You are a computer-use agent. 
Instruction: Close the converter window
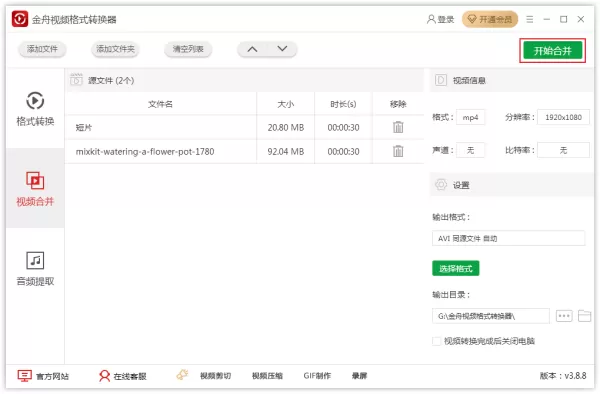point(581,19)
